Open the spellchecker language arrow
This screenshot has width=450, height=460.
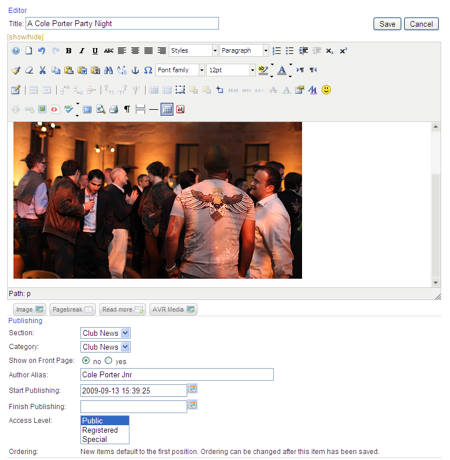click(77, 109)
